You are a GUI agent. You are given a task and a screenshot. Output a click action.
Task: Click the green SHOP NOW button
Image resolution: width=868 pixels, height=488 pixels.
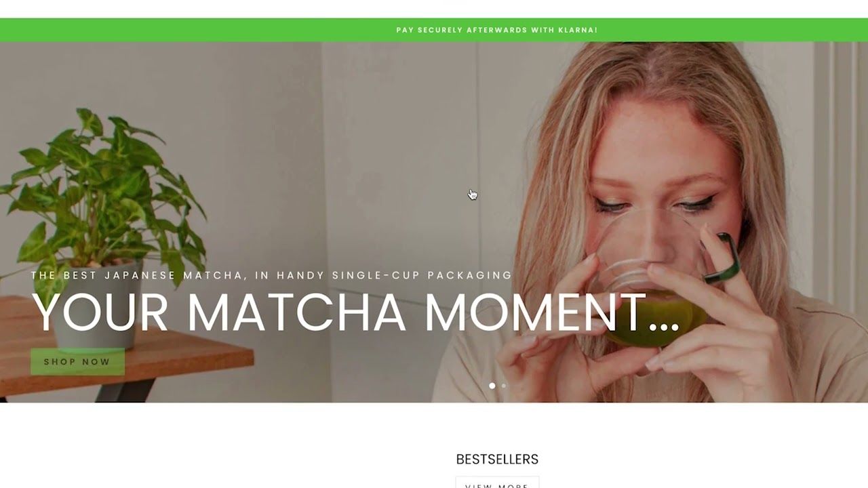[x=77, y=362]
